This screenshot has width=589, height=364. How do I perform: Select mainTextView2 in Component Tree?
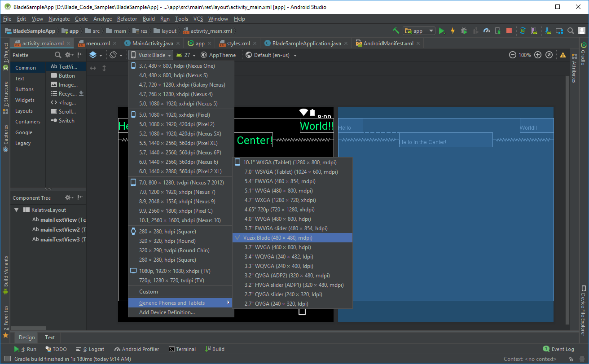(60, 229)
